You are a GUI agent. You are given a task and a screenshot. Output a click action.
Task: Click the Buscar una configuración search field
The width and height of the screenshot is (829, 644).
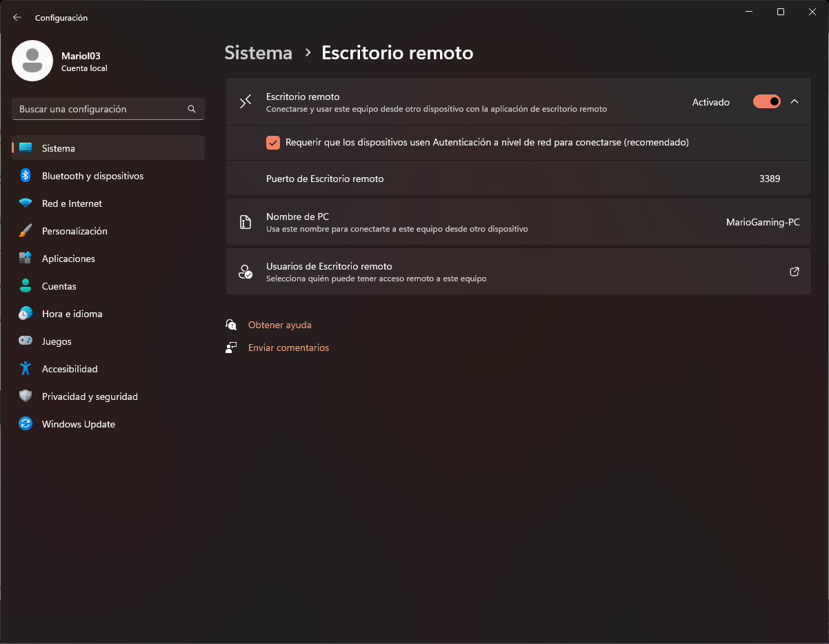(100, 109)
